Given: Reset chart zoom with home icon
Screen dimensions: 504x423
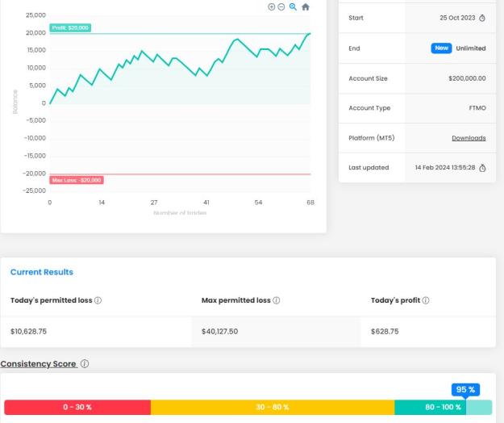Looking at the screenshot, I should coord(306,6).
